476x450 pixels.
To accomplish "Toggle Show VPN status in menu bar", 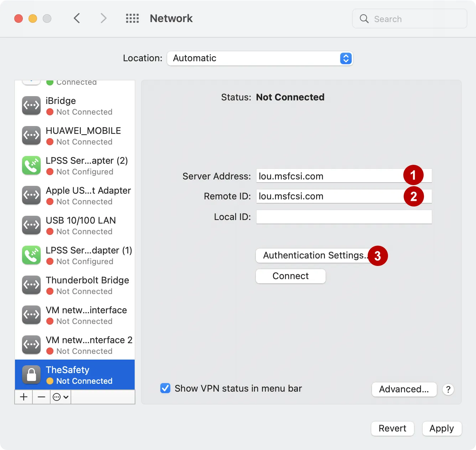I will [165, 388].
